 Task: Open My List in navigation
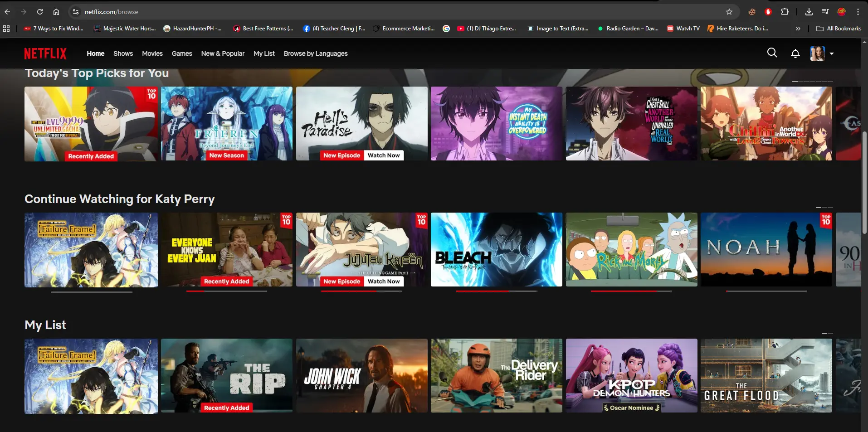pyautogui.click(x=264, y=53)
